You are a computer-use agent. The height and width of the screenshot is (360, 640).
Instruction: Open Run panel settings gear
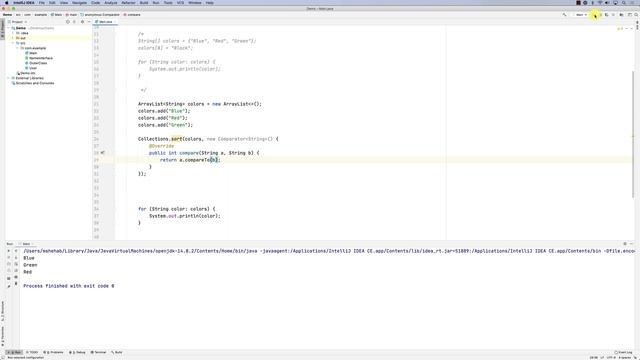point(624,244)
